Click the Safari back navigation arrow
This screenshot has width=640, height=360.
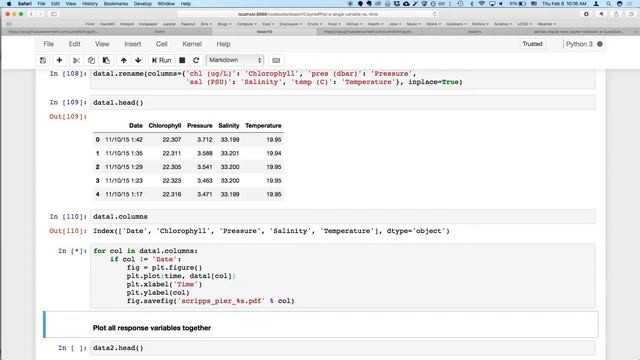[31, 14]
